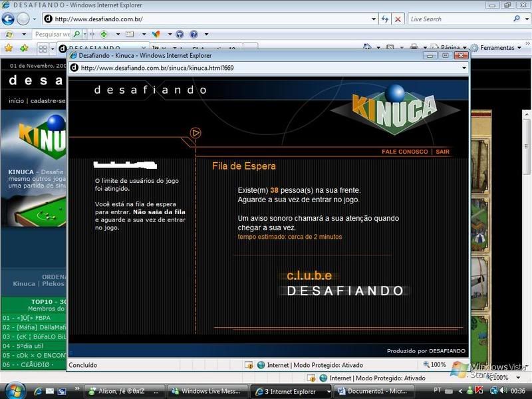Open printing via the Print icon
This screenshot has width=532, height=399.
(x=414, y=47)
